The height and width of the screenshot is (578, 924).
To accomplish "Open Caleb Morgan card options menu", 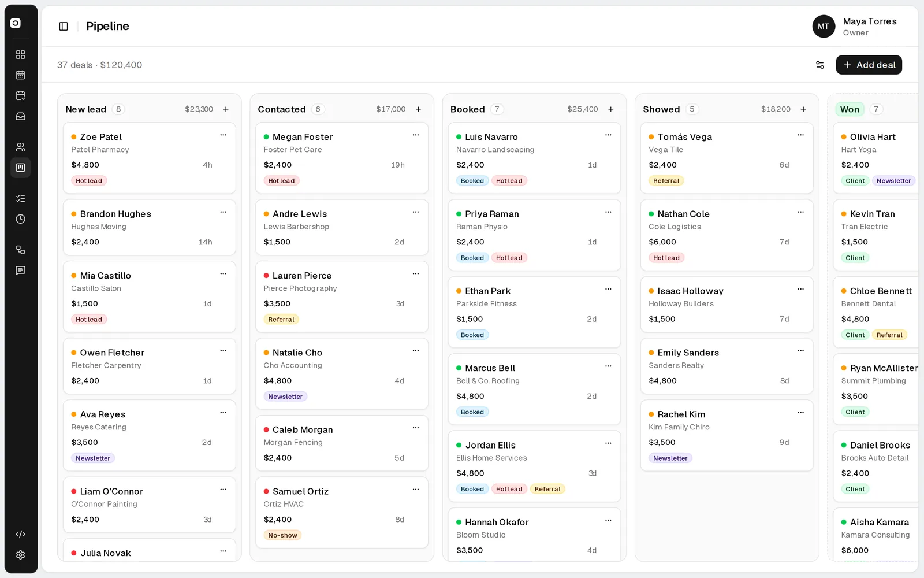I will pyautogui.click(x=416, y=428).
